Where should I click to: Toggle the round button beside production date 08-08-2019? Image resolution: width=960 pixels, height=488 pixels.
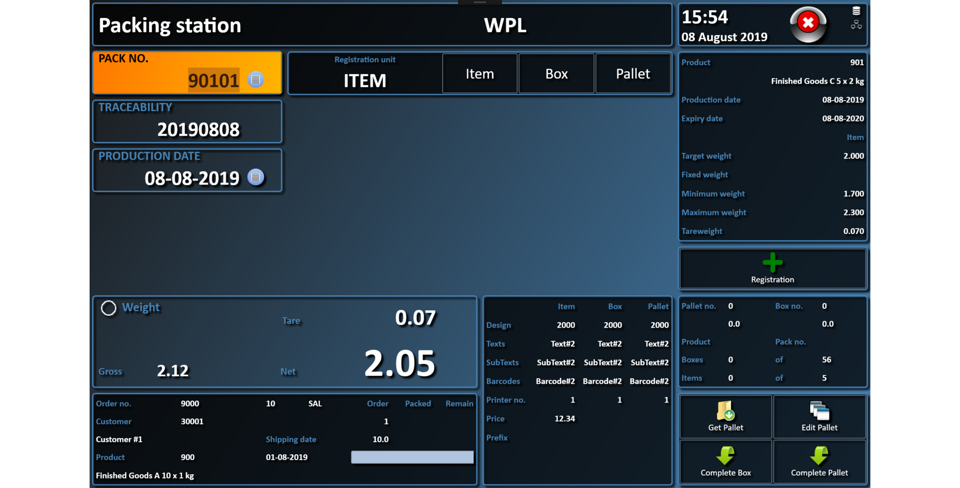[x=256, y=177]
